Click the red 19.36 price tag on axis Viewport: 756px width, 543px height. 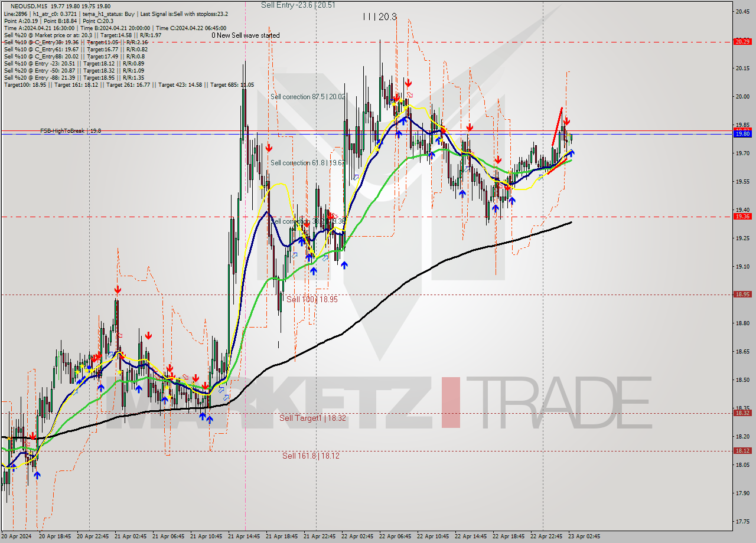742,217
